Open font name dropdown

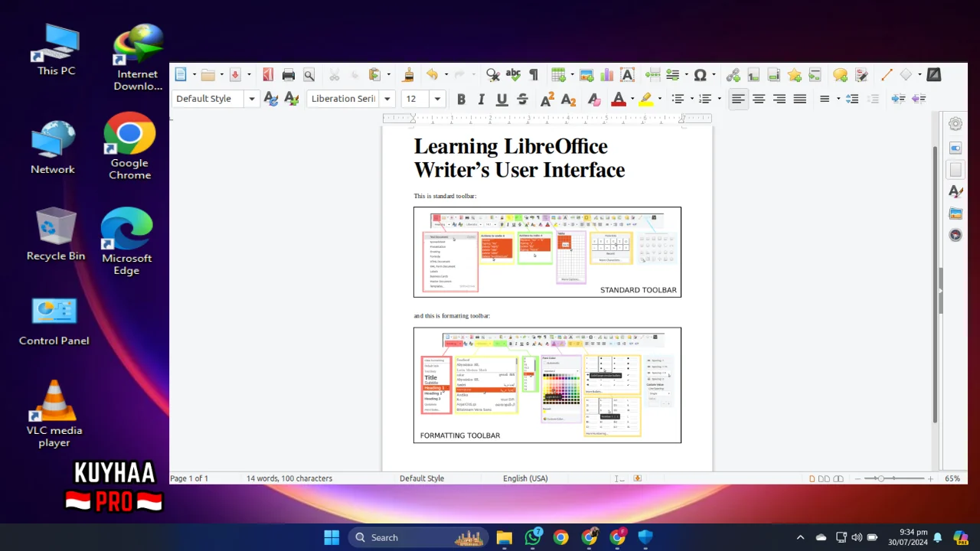point(387,99)
